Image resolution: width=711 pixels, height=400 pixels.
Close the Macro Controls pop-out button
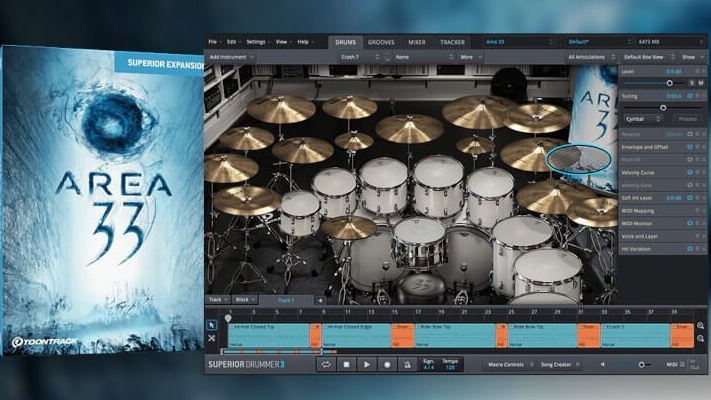pos(531,365)
